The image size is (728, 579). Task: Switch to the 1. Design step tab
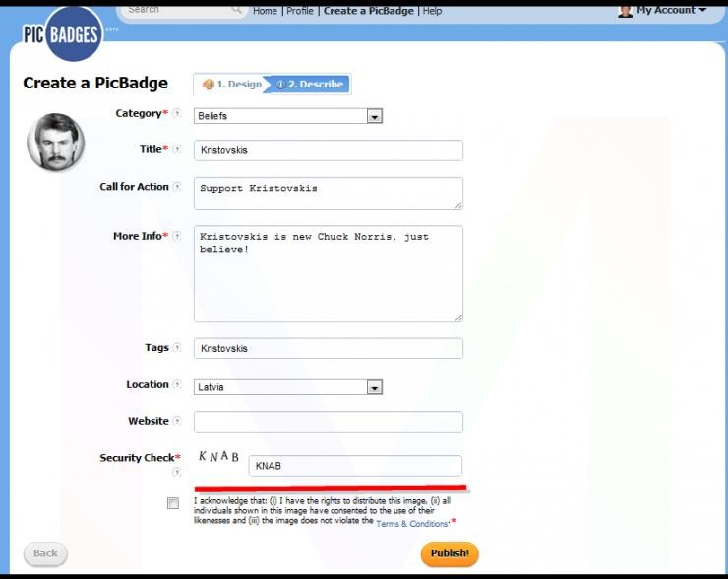(232, 85)
